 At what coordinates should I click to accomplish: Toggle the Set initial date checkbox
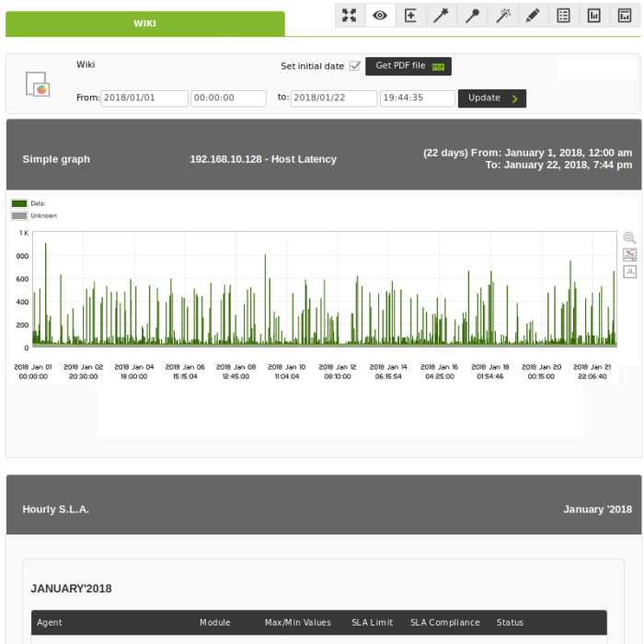click(355, 66)
